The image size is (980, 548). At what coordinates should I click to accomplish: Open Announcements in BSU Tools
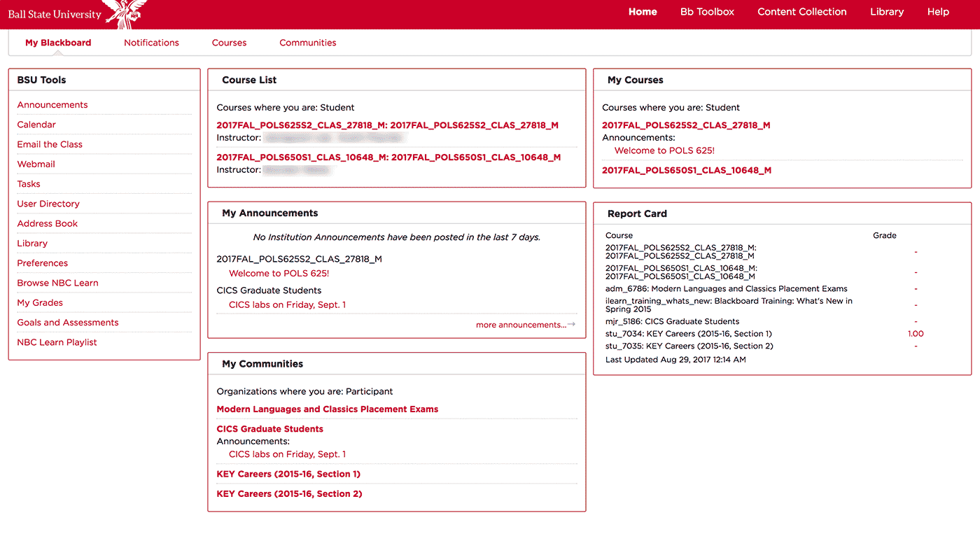pos(52,105)
